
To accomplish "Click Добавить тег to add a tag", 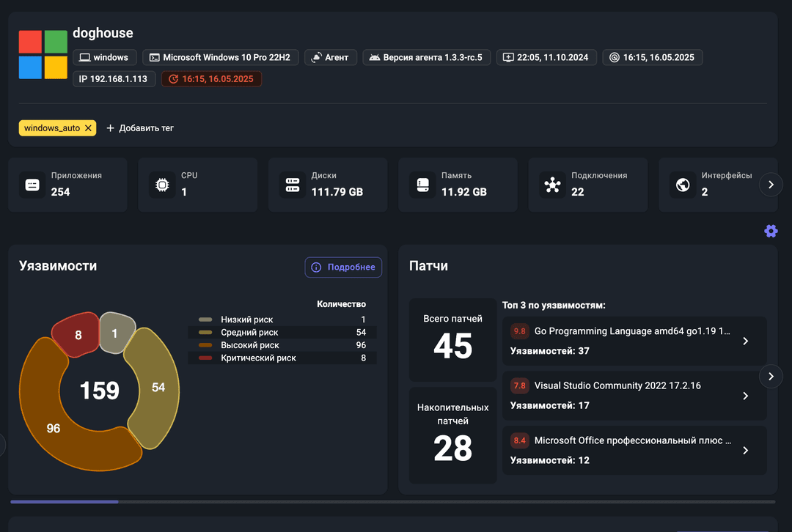I will tap(140, 128).
